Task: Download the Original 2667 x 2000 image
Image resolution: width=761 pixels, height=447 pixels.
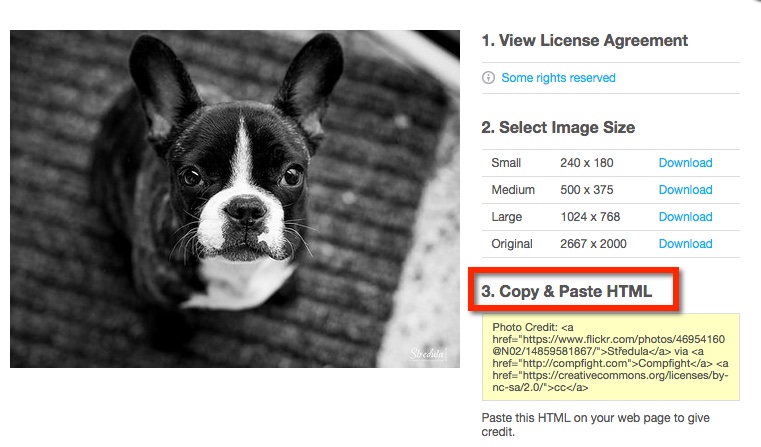Action: (685, 244)
